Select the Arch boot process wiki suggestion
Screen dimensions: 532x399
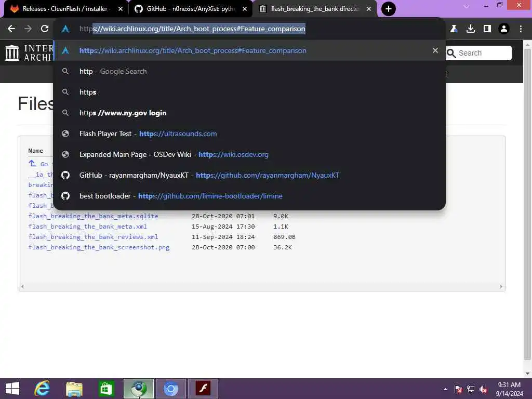point(249,50)
